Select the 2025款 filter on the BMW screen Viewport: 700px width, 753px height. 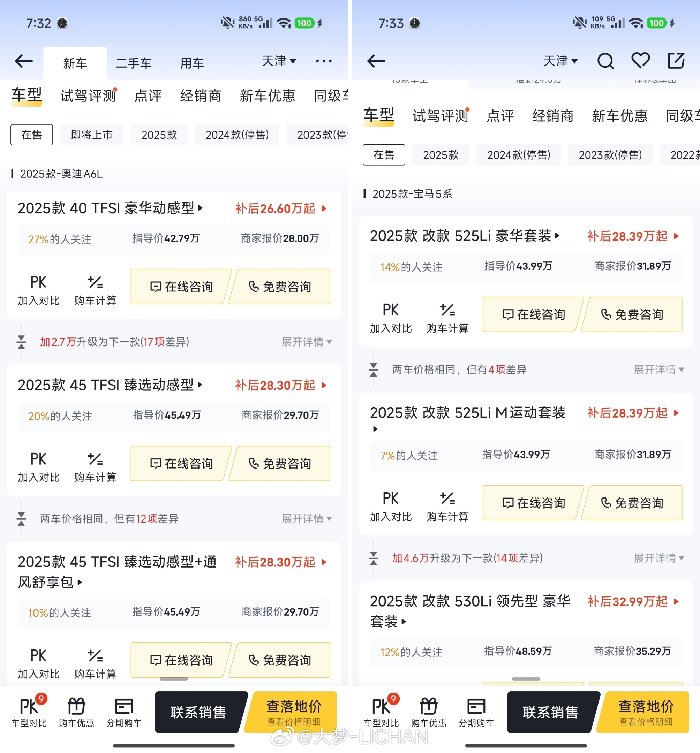441,155
